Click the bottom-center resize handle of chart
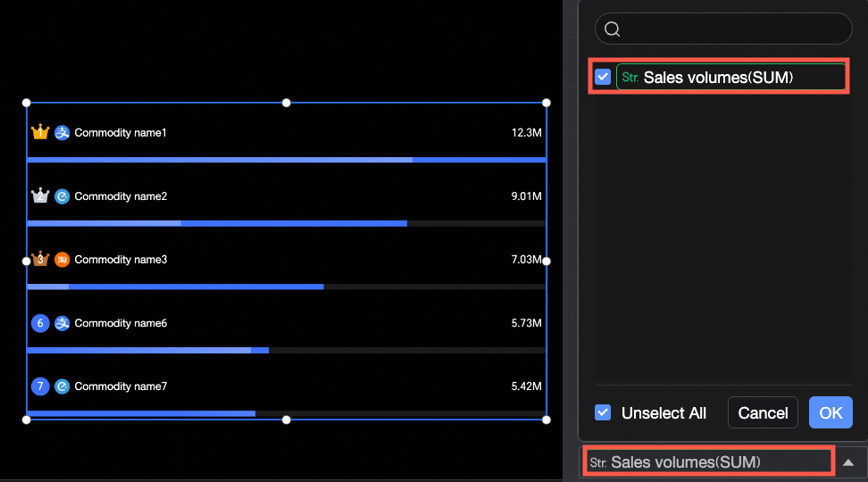The width and height of the screenshot is (868, 482). (x=286, y=420)
